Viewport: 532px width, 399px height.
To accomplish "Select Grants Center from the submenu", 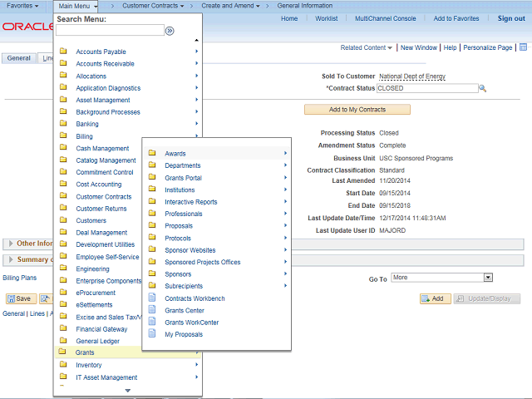I will point(184,310).
